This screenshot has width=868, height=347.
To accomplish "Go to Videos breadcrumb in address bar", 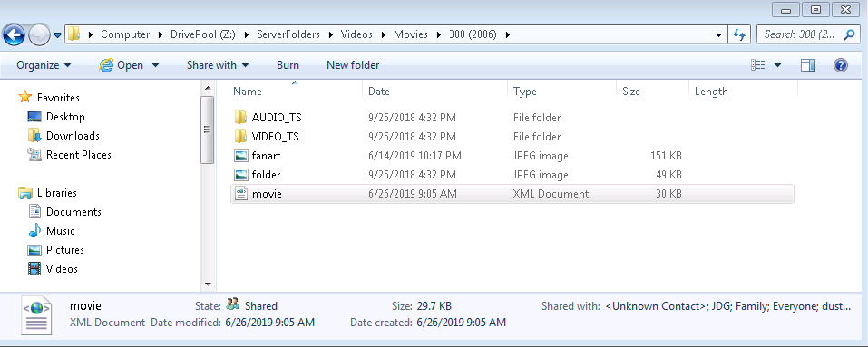I will click(356, 34).
